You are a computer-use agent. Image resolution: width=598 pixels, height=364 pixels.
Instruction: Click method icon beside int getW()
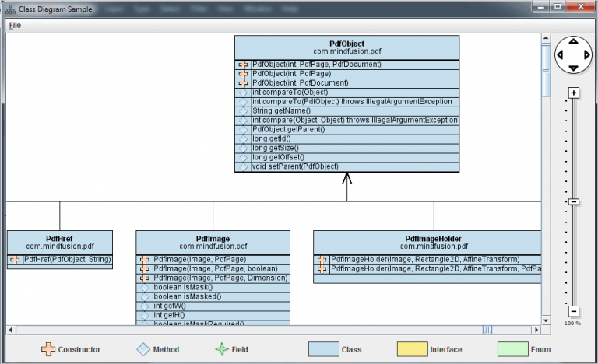click(x=145, y=306)
